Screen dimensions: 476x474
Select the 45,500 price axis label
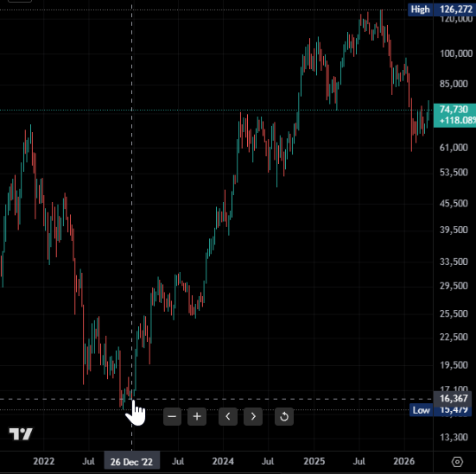(454, 203)
